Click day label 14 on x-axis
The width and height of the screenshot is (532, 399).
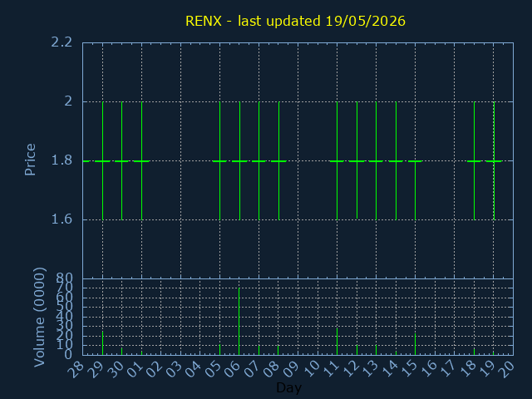click(x=388, y=369)
